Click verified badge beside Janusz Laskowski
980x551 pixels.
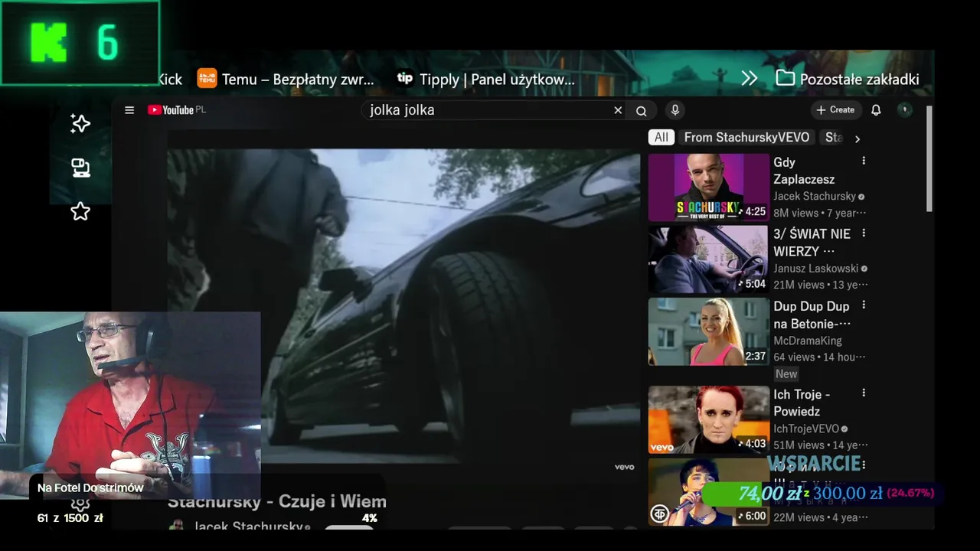click(x=864, y=269)
